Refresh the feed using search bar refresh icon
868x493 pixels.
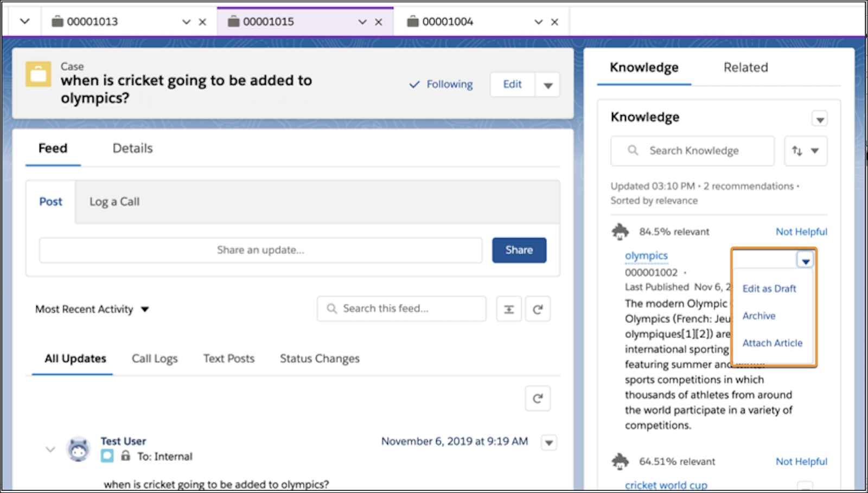(x=538, y=309)
